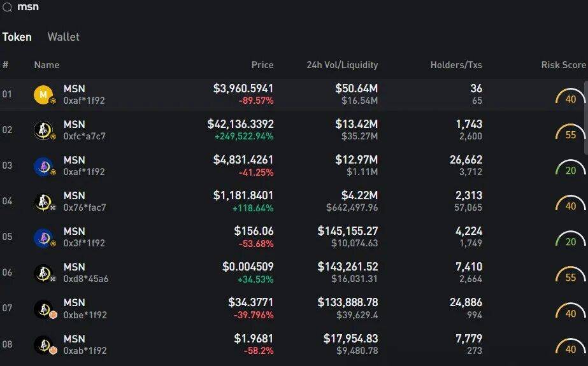588x366 pixels.
Task: Click the token logo for 0xbe*1f92
Action: coord(43,309)
